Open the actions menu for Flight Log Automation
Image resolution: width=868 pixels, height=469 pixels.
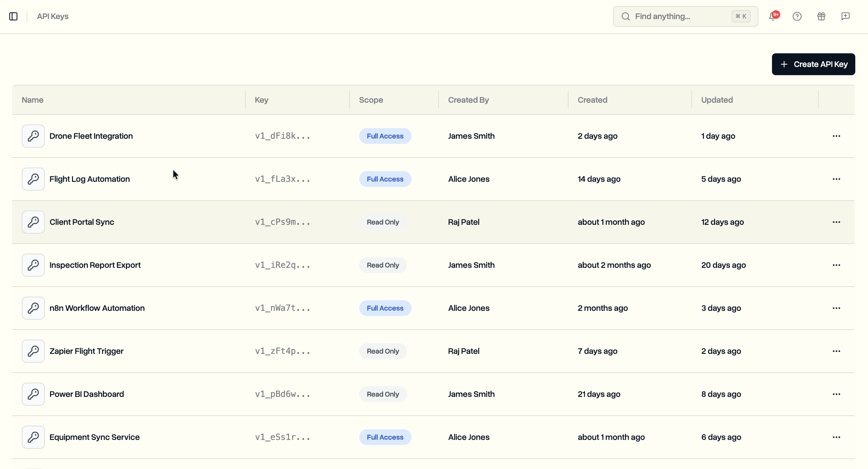pos(837,179)
